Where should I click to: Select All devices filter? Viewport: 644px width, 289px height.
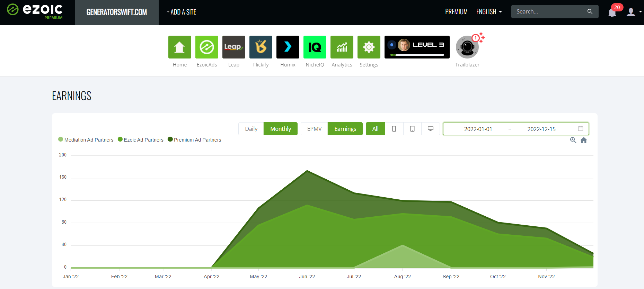coord(376,129)
